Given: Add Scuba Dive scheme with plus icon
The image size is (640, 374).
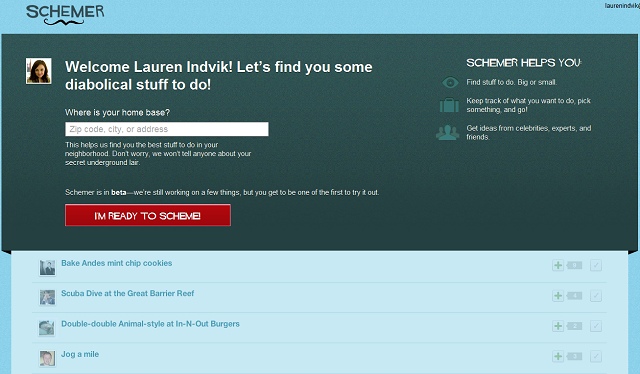Looking at the screenshot, I should [x=558, y=296].
